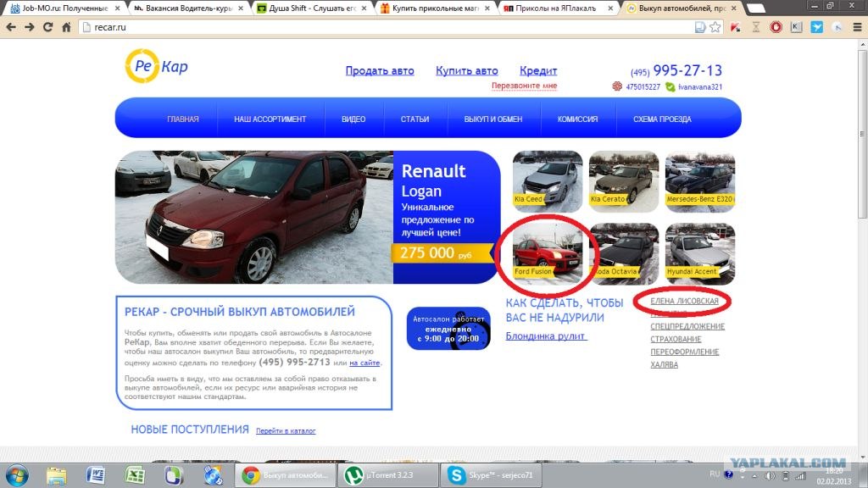Open a new browser tab
The image size is (868, 488).
[x=755, y=8]
